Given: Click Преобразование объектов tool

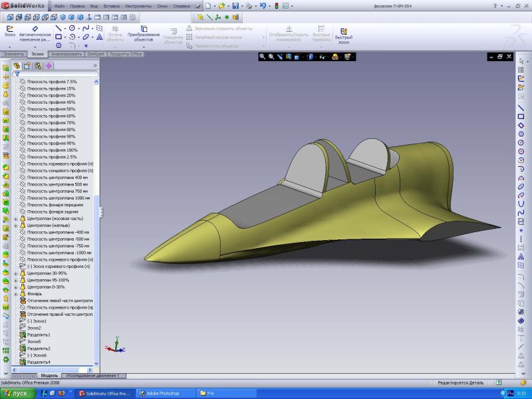Looking at the screenshot, I should [x=144, y=33].
